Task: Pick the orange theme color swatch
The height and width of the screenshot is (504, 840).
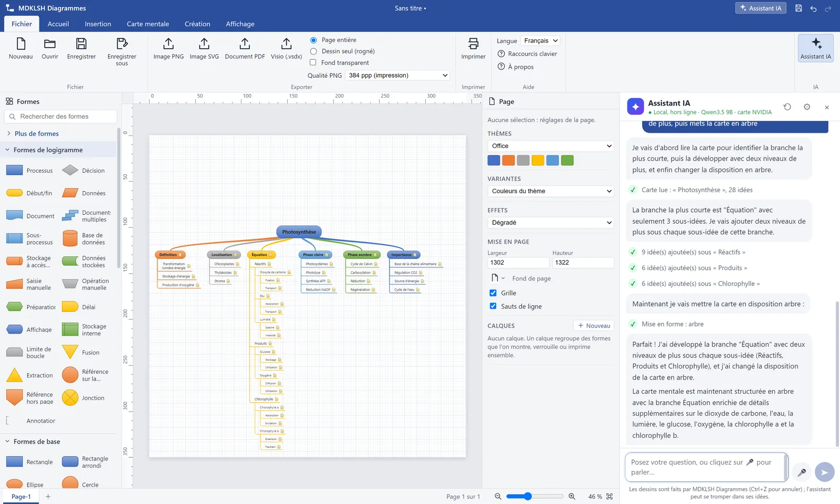Action: (x=508, y=161)
